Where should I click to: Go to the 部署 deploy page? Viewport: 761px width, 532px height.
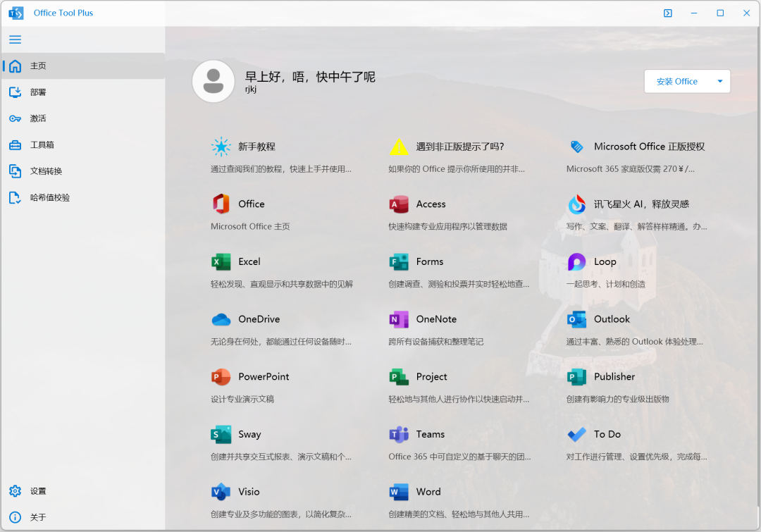83,92
